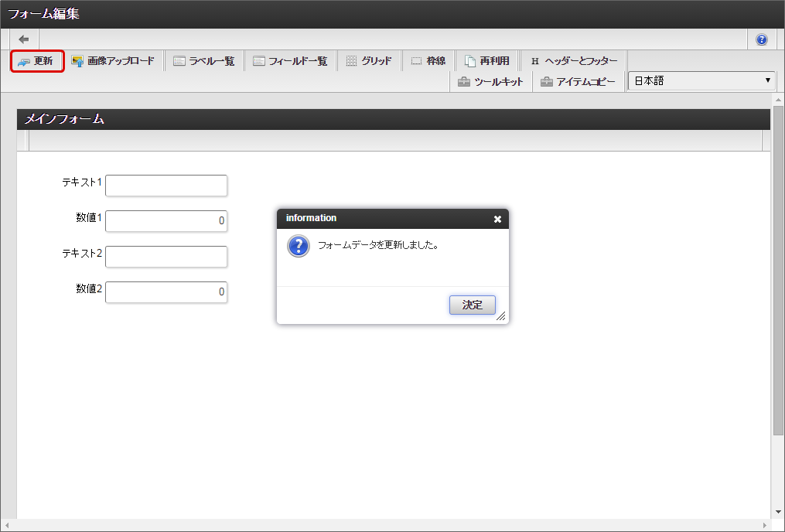Click the 更新 update toolbar button
785x532 pixels.
[36, 61]
